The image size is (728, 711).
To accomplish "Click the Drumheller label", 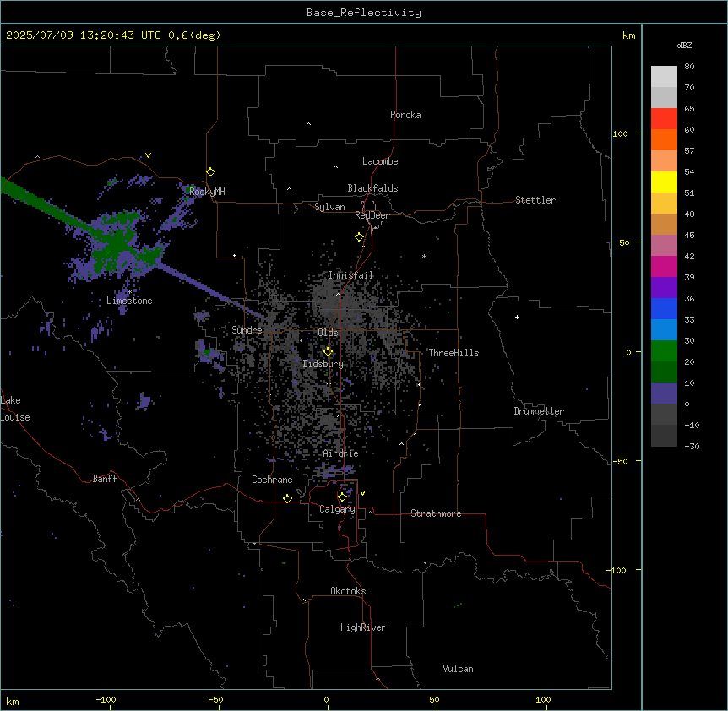I will click(539, 411).
